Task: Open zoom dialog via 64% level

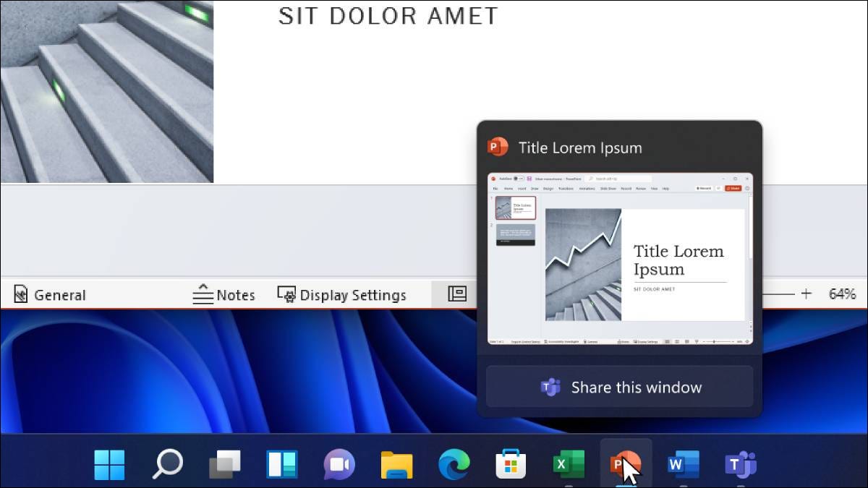Action: pyautogui.click(x=842, y=294)
